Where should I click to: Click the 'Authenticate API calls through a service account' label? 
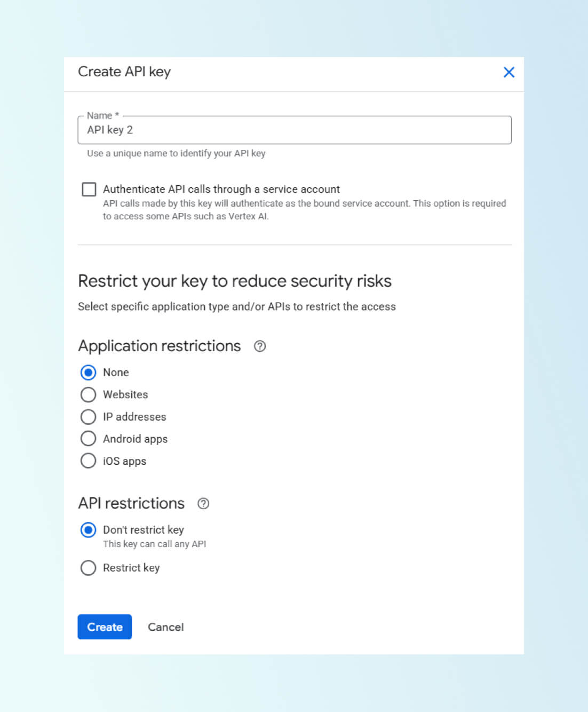point(221,189)
